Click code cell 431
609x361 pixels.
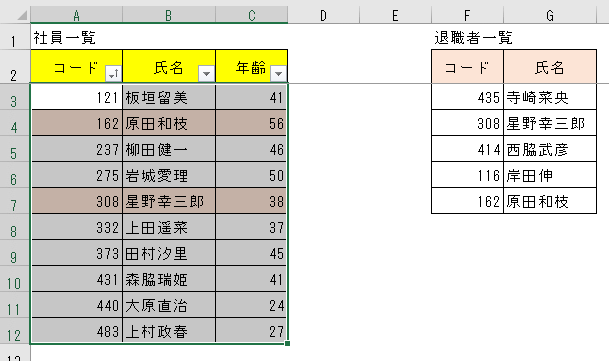[x=77, y=279]
